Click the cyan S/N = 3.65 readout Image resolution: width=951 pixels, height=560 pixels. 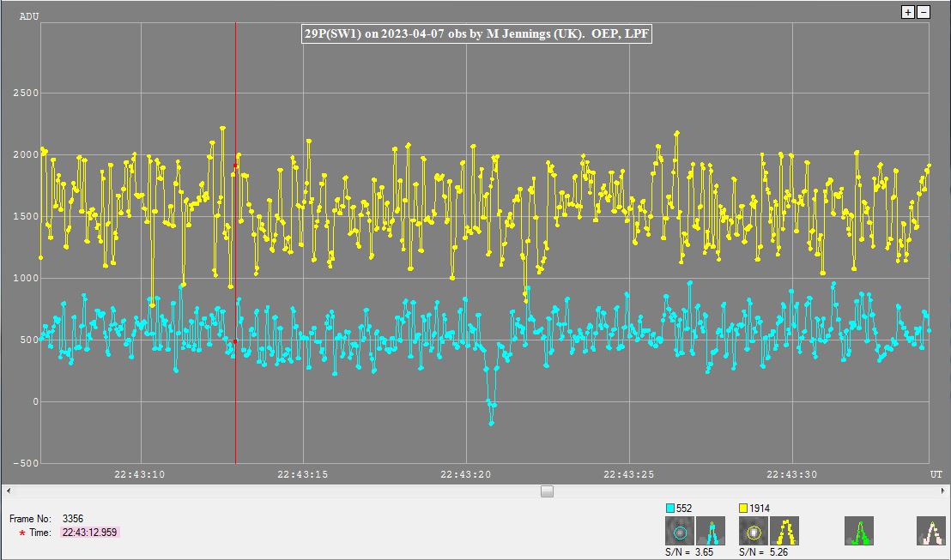(691, 552)
